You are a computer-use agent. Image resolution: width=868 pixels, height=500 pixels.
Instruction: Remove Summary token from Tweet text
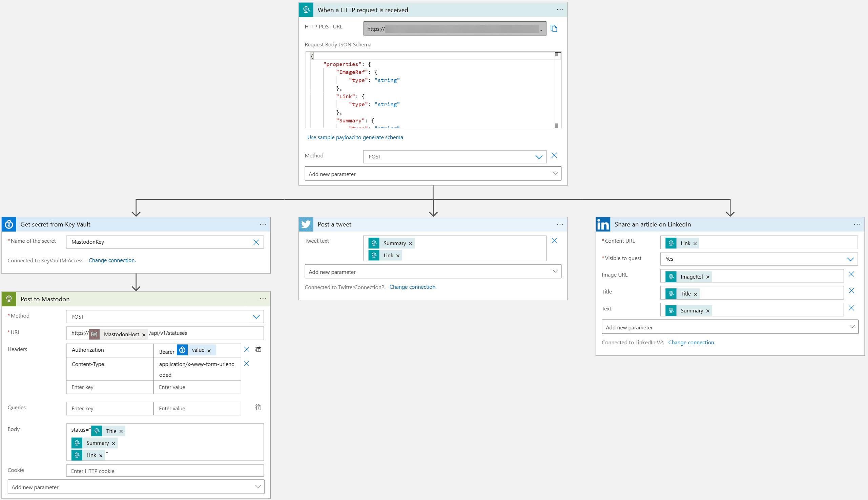[411, 243]
